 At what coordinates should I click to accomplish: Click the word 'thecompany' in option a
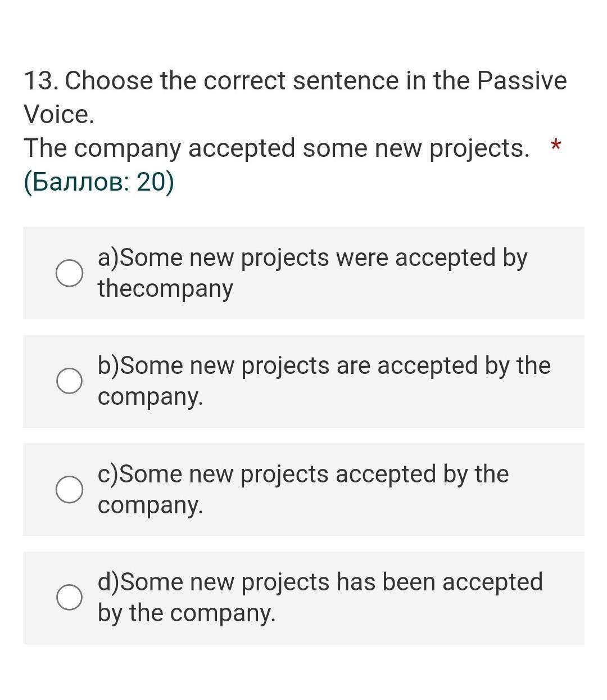(x=165, y=288)
